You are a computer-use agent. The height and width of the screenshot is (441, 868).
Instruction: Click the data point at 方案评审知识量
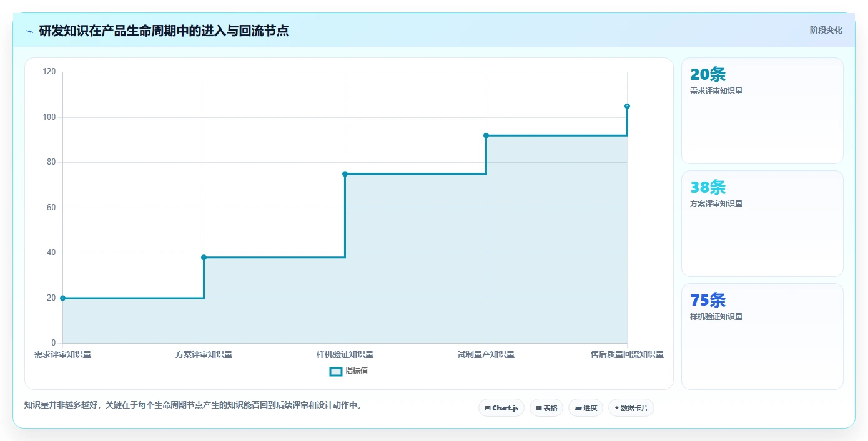(204, 258)
